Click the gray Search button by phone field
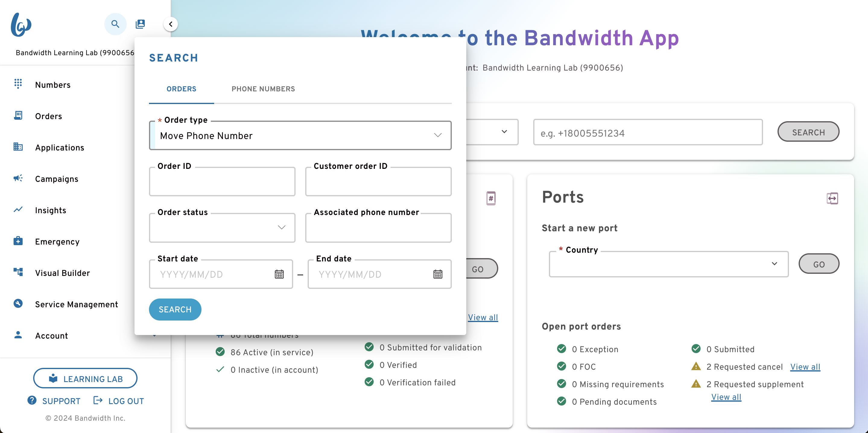Viewport: 868px width, 433px height. tap(808, 132)
